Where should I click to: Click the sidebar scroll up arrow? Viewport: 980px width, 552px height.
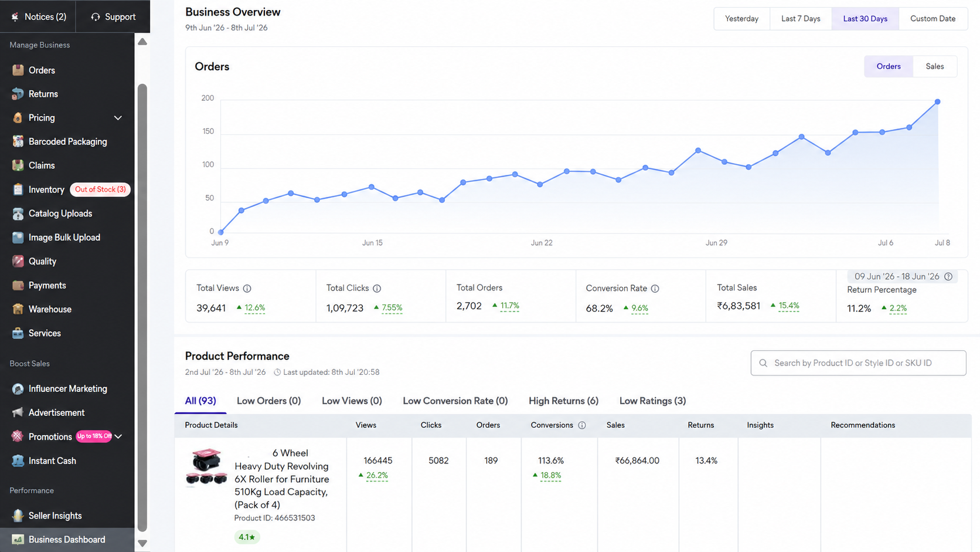click(142, 42)
